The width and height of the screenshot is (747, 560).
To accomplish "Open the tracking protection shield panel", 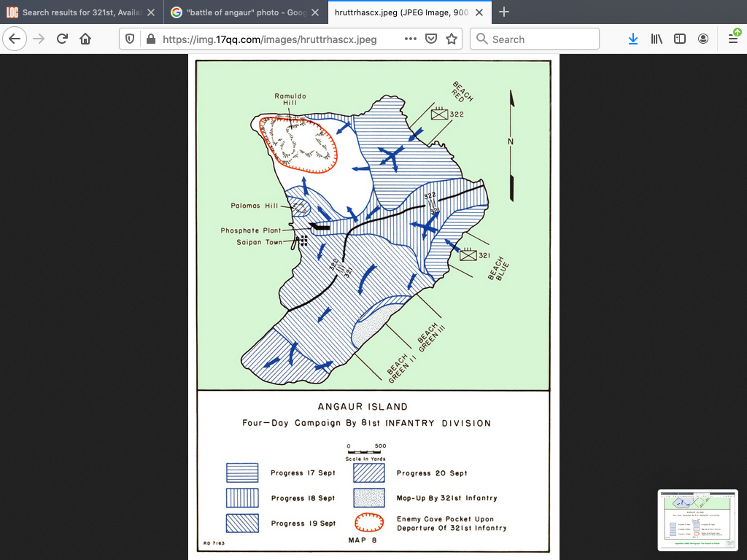I will 131,39.
